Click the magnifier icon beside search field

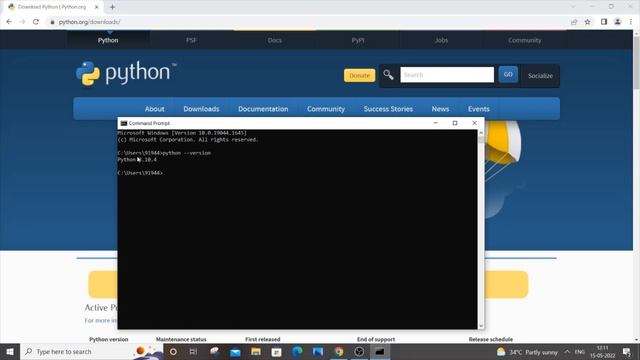pyautogui.click(x=388, y=75)
